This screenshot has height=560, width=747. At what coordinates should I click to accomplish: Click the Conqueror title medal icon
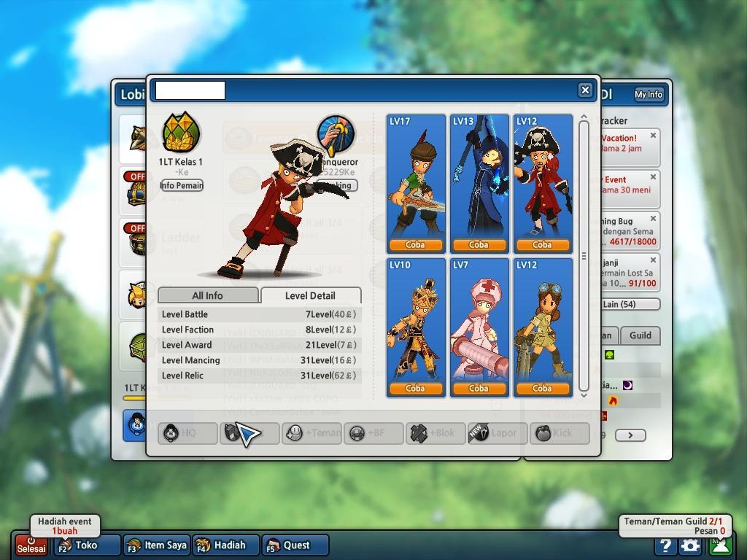pyautogui.click(x=336, y=135)
